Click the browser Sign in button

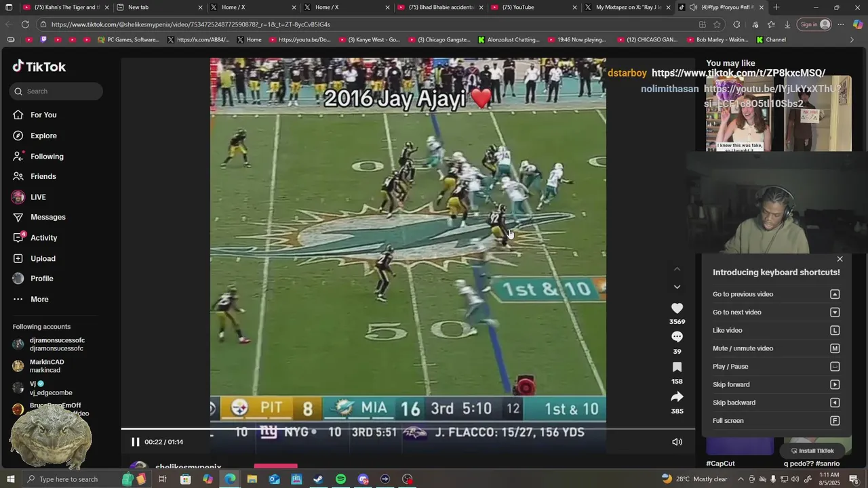pyautogui.click(x=815, y=24)
